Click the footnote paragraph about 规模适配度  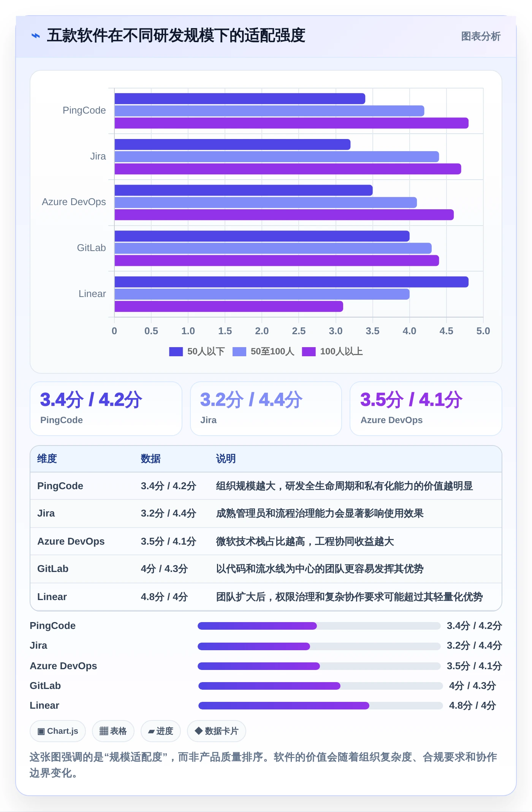[263, 765]
